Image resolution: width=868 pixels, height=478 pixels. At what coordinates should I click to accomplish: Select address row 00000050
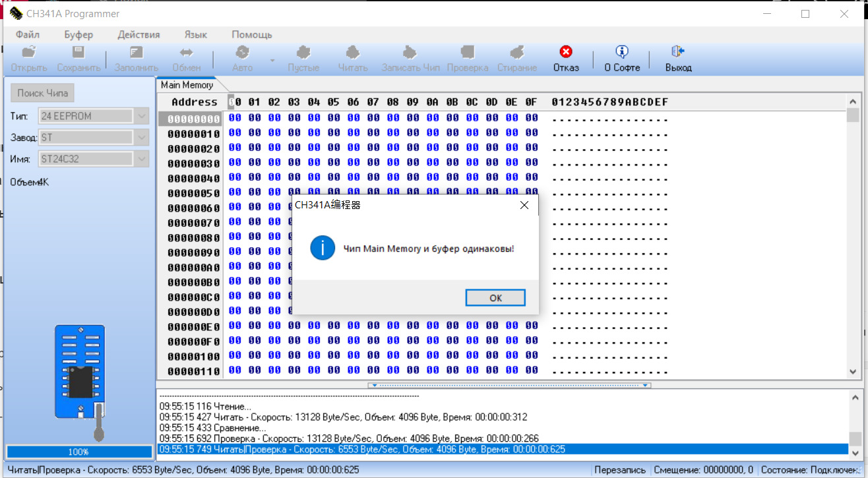194,193
